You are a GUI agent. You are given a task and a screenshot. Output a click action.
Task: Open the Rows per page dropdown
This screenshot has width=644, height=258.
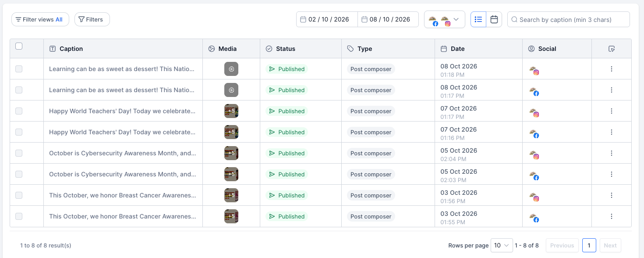click(x=502, y=245)
